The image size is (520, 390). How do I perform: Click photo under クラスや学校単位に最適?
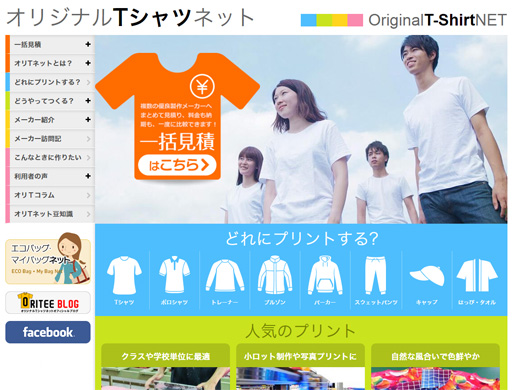coord(166,379)
